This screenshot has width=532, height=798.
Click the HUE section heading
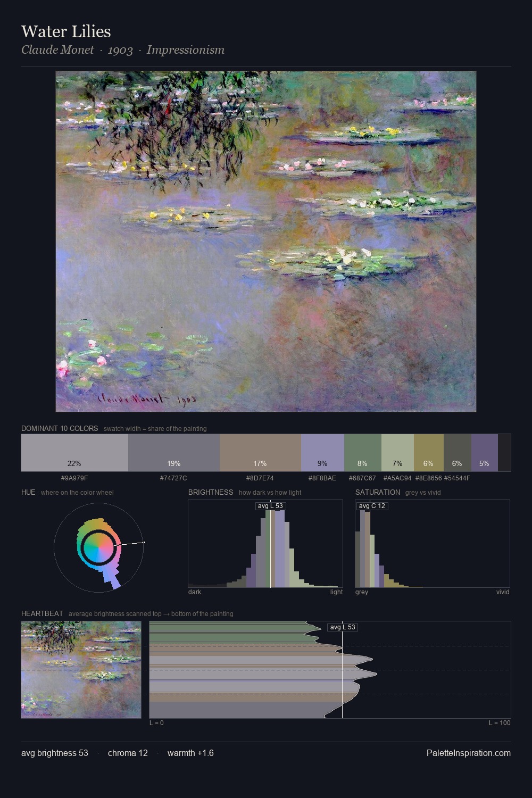pyautogui.click(x=28, y=492)
